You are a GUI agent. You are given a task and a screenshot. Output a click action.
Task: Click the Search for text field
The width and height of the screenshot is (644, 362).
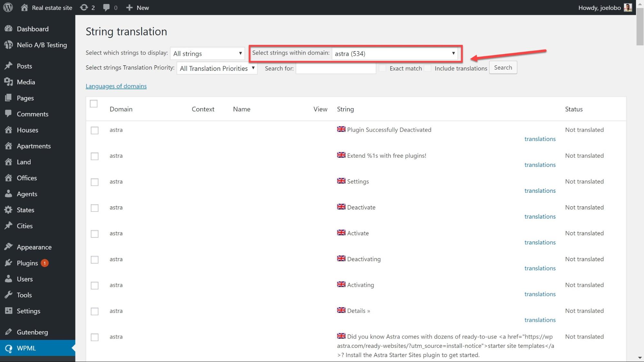point(336,68)
